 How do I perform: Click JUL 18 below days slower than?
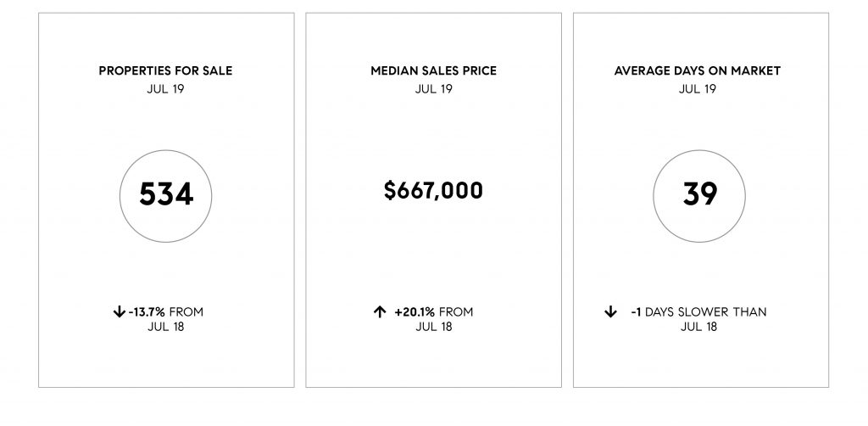click(698, 327)
